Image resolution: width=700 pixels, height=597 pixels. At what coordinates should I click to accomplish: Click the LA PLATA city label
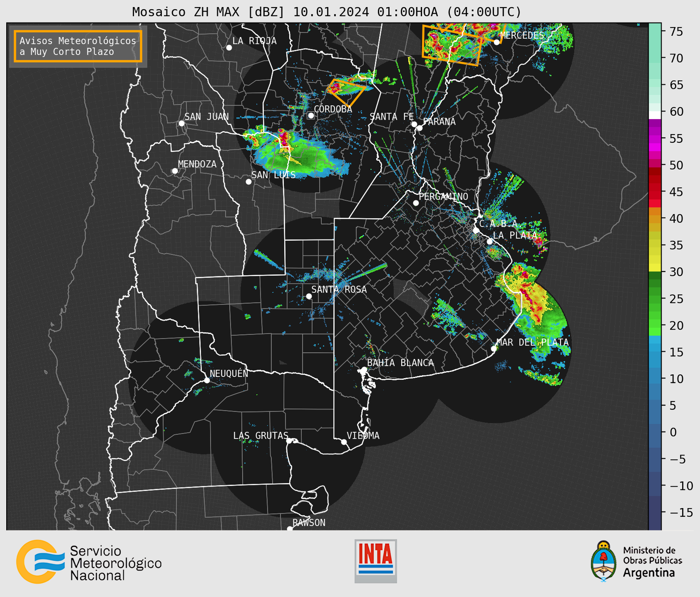pyautogui.click(x=515, y=235)
